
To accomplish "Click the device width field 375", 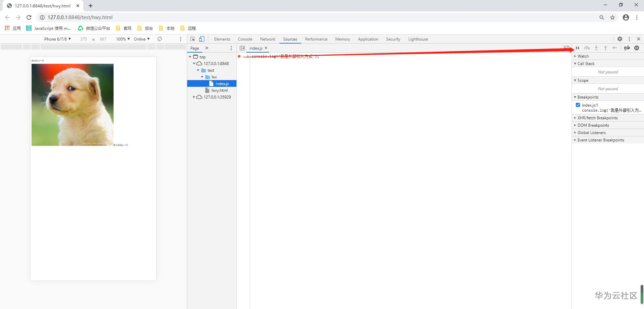I will (84, 39).
